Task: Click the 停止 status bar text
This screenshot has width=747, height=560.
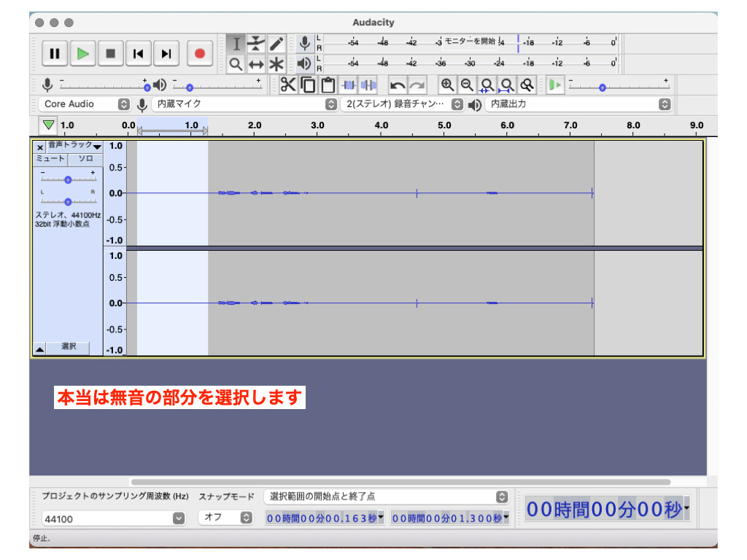Action: [41, 539]
